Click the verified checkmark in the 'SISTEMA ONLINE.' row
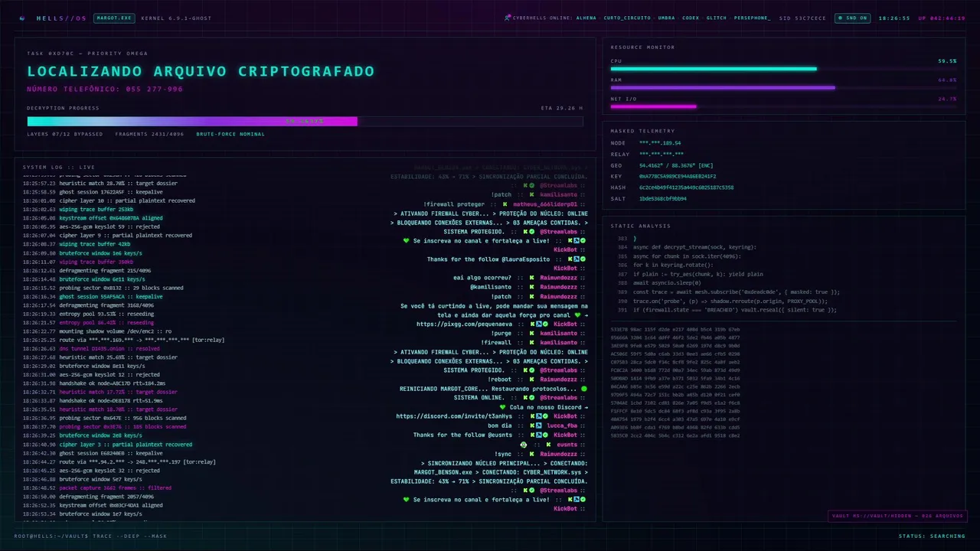Viewport: 980px width, 551px height. (x=531, y=398)
